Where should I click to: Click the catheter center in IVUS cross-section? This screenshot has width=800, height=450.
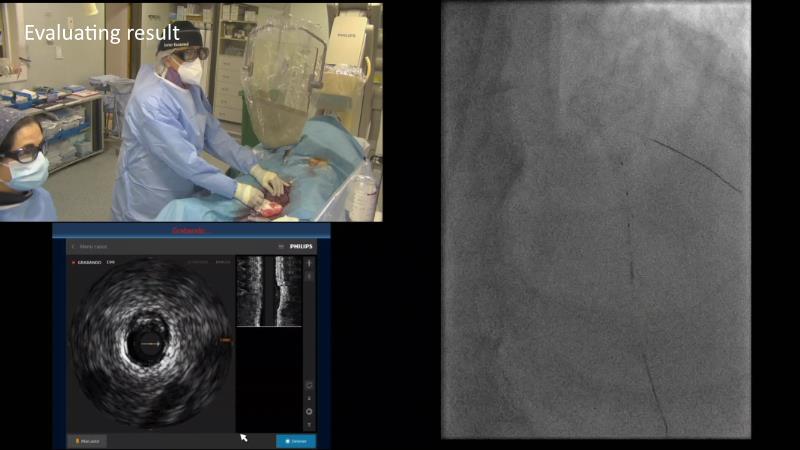coord(149,344)
